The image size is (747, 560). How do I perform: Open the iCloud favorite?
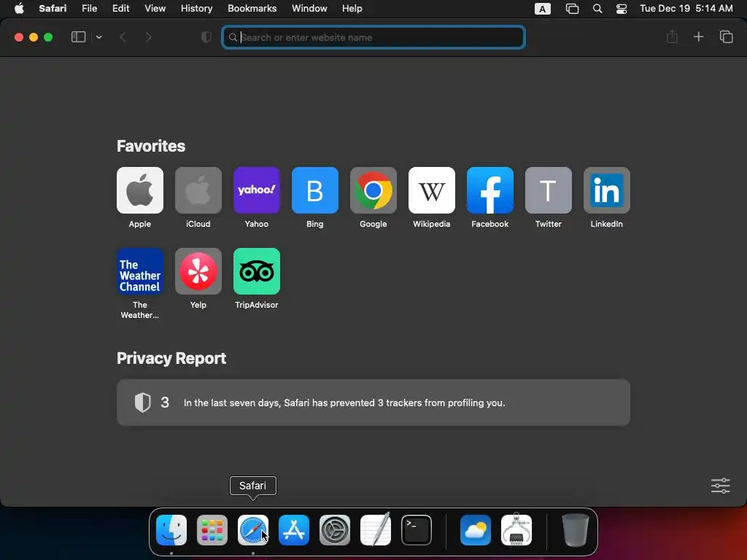(x=198, y=190)
